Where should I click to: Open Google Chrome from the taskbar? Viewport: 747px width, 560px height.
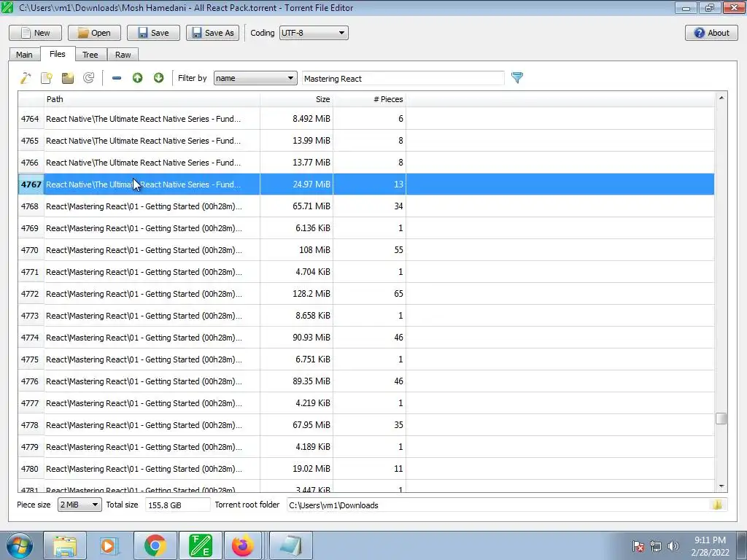click(155, 545)
